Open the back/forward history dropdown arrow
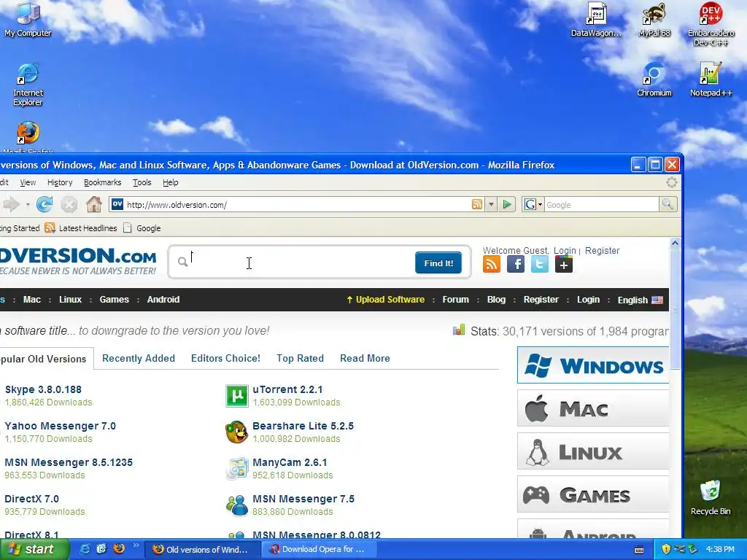 point(28,205)
